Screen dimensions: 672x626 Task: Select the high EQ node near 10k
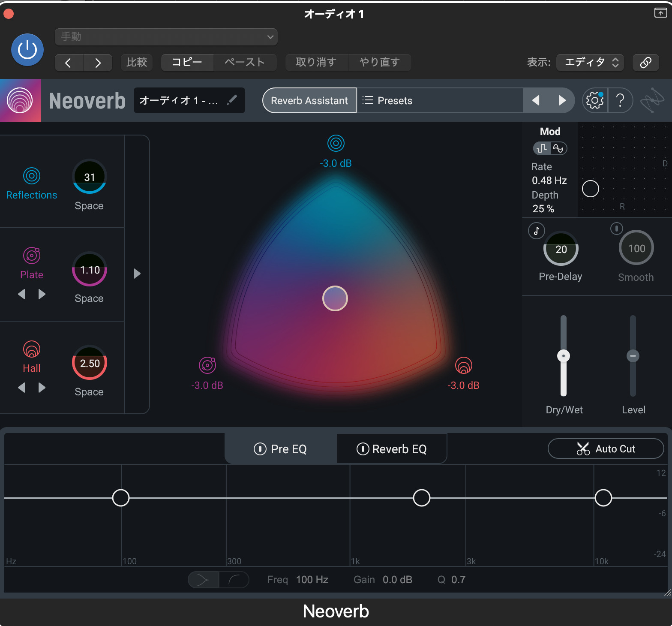point(603,498)
